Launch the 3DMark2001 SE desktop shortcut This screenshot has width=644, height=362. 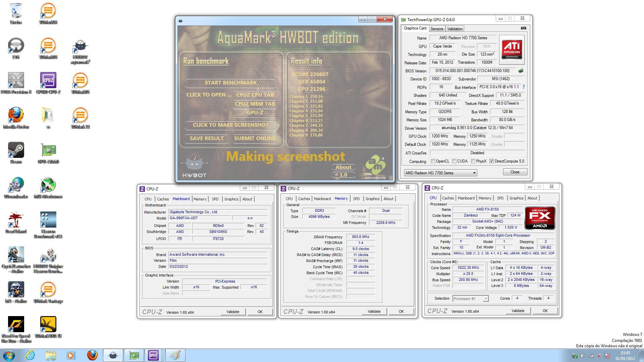click(x=48, y=327)
